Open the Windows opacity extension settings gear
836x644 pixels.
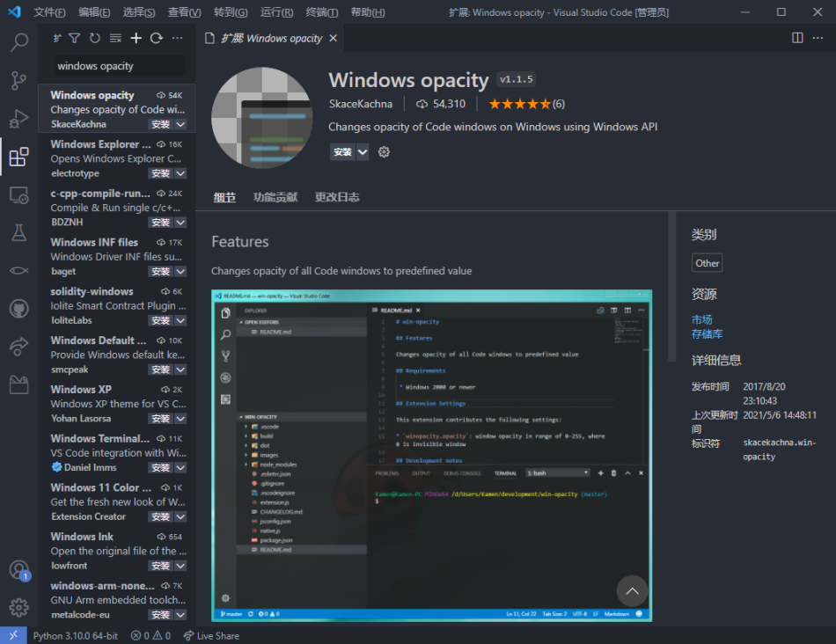click(x=384, y=152)
